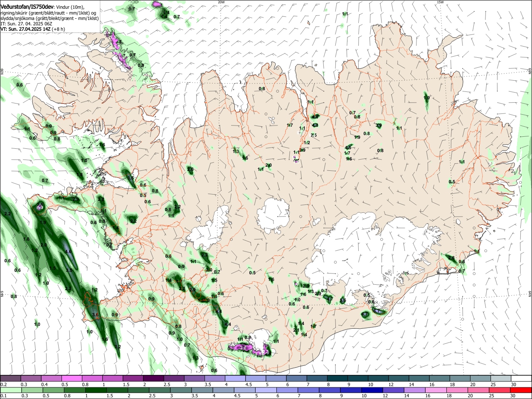
Task: Click the 'rigning/skúrir' legend description line
Action: pos(48,13)
